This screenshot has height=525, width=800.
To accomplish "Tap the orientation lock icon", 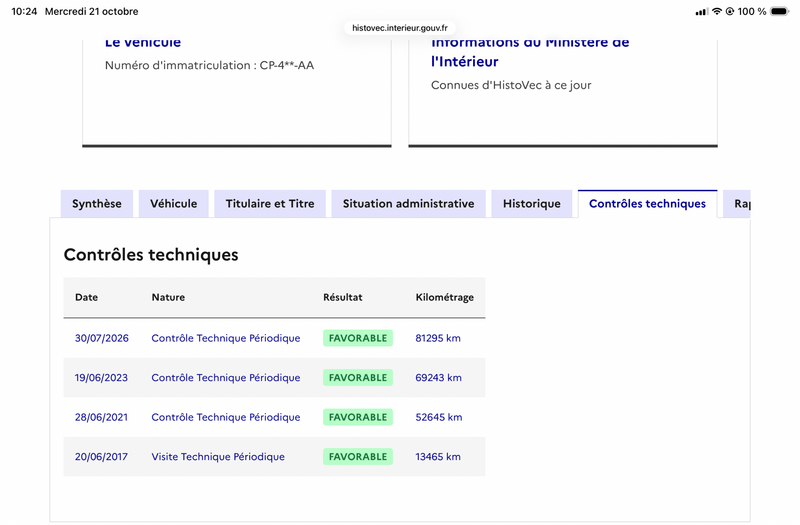I will coord(730,11).
